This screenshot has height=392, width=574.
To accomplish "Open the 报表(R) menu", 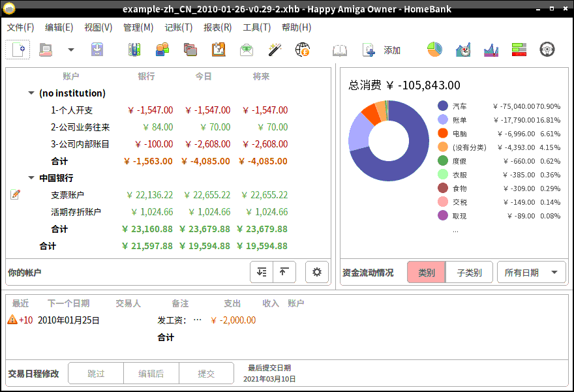I will [217, 27].
